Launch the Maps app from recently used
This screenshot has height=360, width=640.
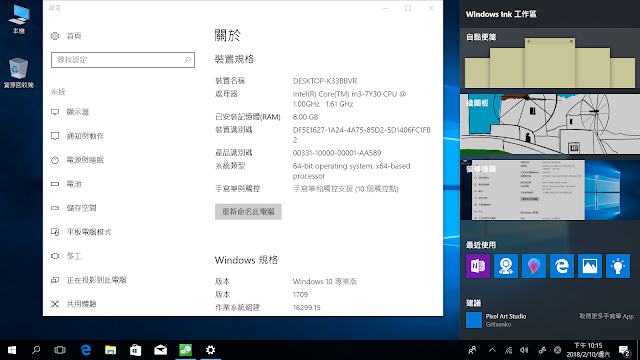coord(506,266)
